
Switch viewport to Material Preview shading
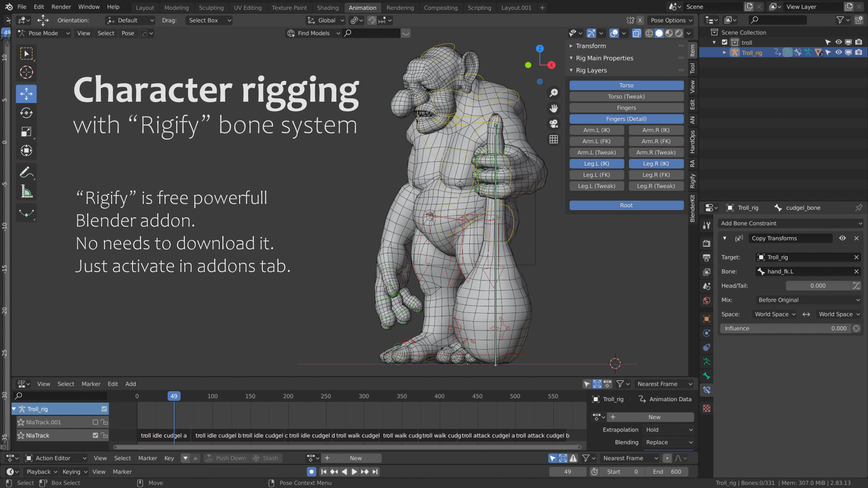(669, 33)
